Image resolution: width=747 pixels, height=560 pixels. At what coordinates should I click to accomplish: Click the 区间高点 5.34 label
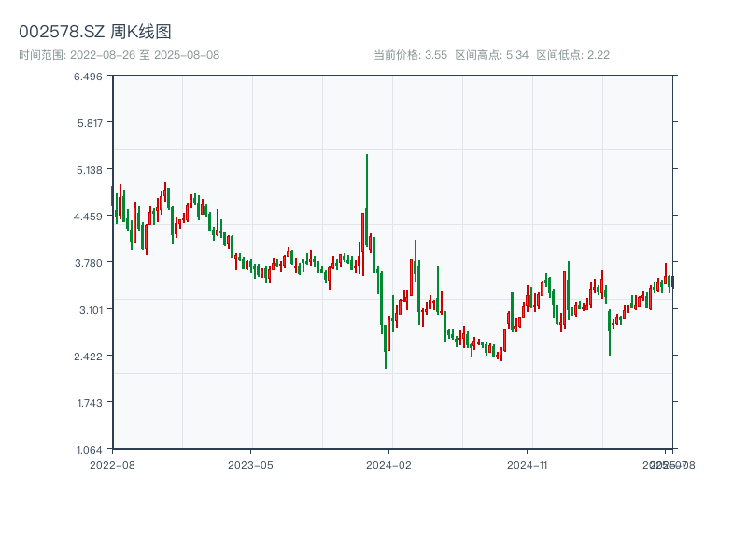[492, 55]
